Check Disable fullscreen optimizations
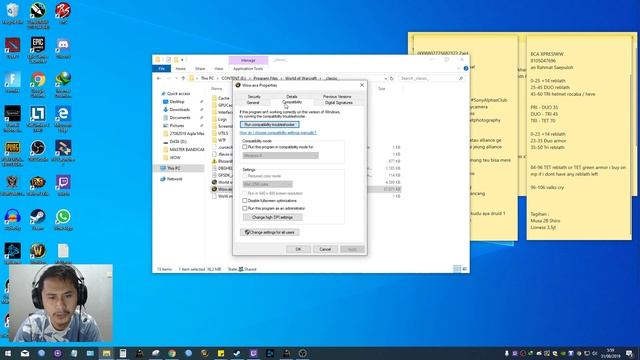Screen dimensions: 640x360 pyautogui.click(x=245, y=201)
